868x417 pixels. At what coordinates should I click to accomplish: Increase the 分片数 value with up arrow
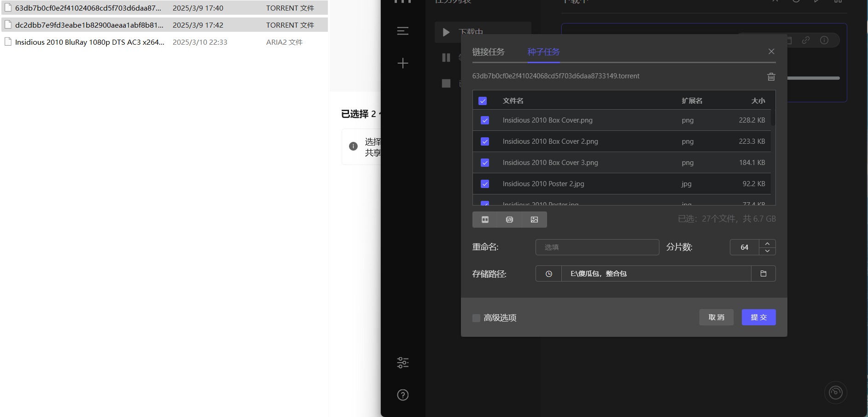point(767,243)
